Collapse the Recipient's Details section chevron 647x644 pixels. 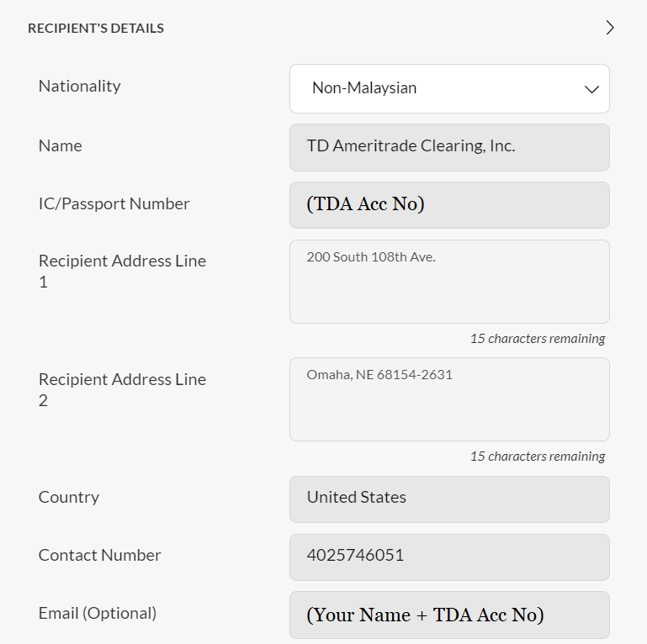pos(610,28)
